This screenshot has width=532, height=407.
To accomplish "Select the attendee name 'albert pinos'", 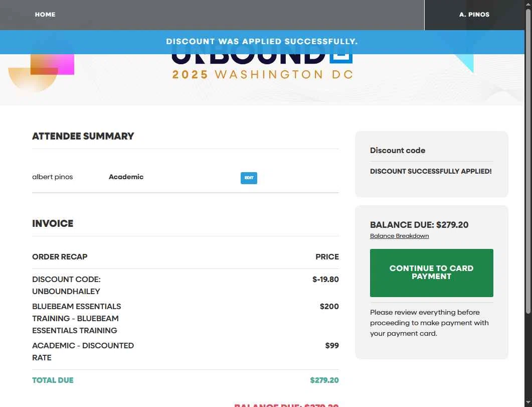I will click(52, 177).
